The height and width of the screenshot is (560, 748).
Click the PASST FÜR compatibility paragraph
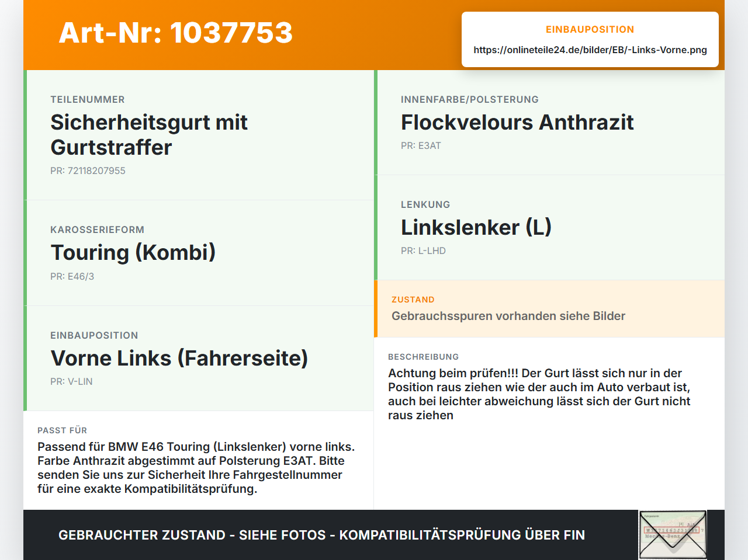click(196, 468)
